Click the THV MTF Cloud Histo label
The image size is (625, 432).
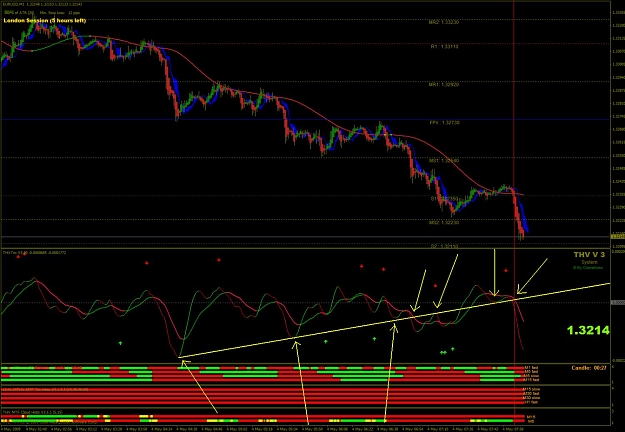(x=33, y=412)
